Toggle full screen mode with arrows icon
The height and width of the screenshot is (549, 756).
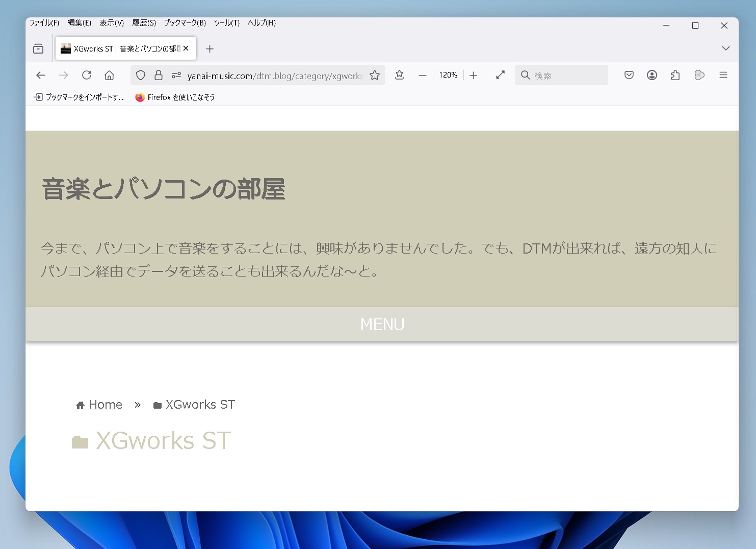click(x=500, y=76)
